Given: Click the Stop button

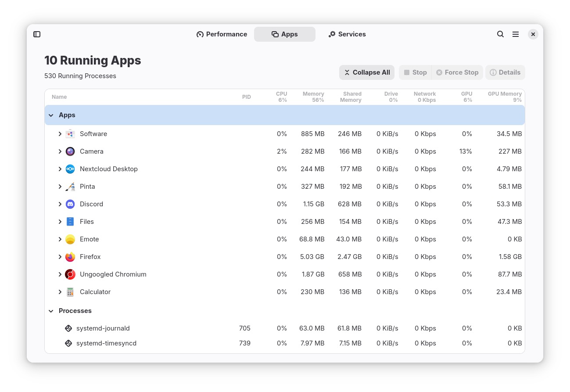Looking at the screenshot, I should click(x=415, y=72).
